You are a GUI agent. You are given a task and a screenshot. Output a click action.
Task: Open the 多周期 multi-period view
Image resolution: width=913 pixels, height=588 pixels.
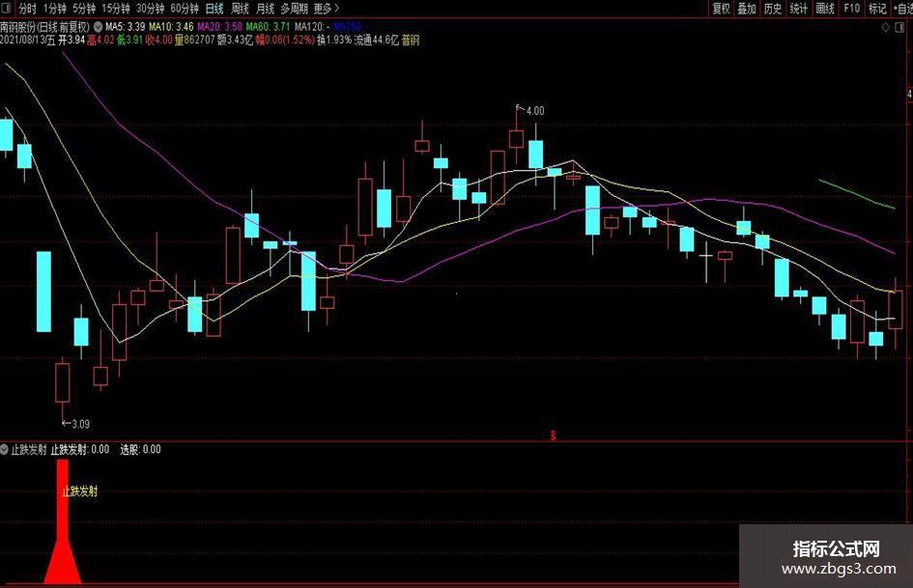pyautogui.click(x=294, y=9)
